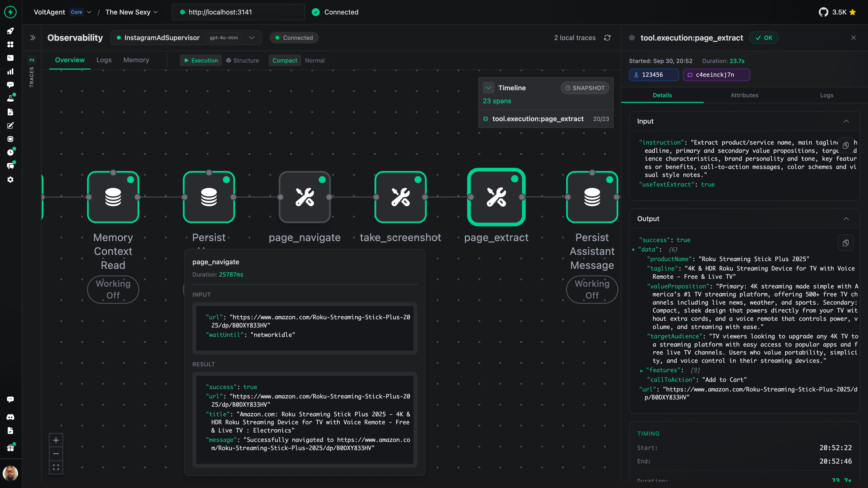This screenshot has height=488, width=868.
Task: Click the fit-to-view canvas icon
Action: tap(56, 467)
